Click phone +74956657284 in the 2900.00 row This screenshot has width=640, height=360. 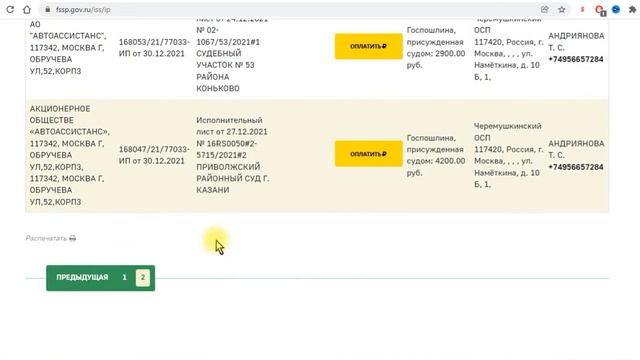click(576, 59)
